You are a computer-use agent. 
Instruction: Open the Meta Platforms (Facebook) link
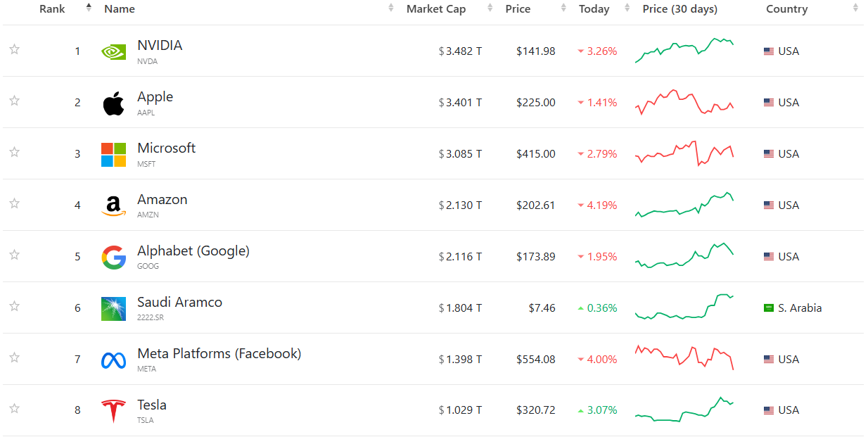(219, 354)
